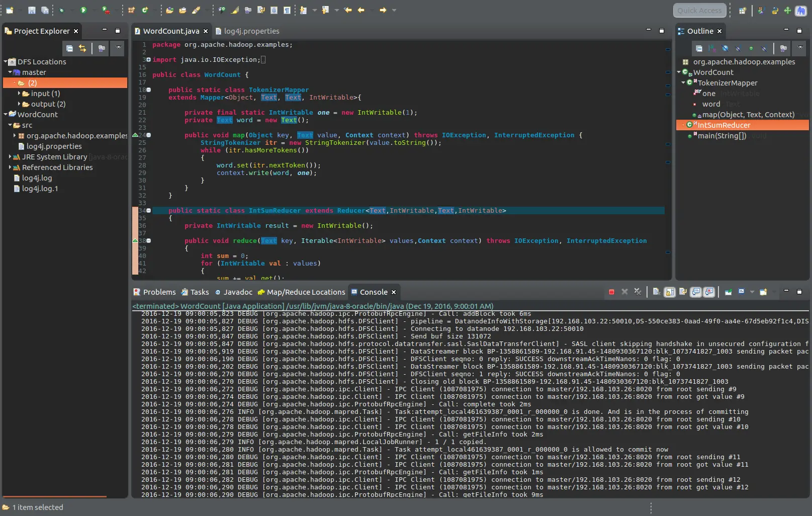Expand the Referenced Libraries node

point(10,167)
